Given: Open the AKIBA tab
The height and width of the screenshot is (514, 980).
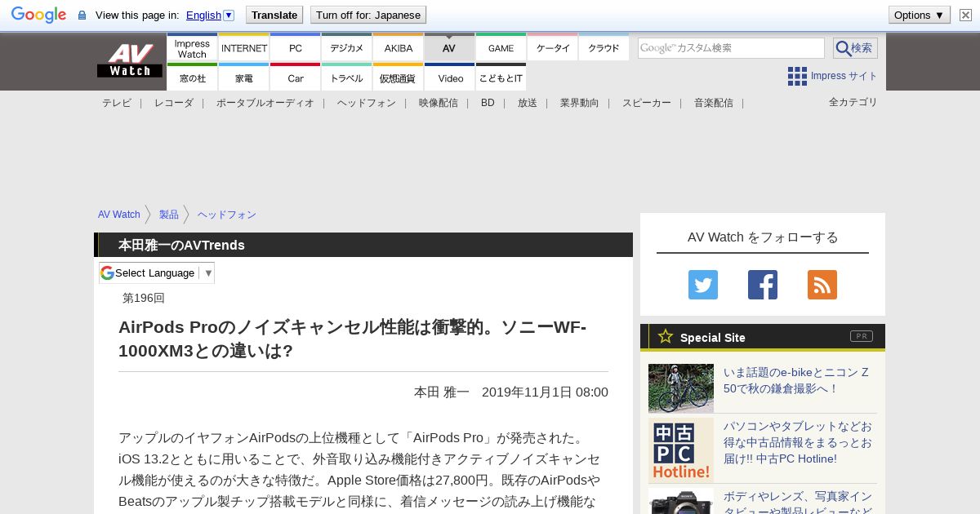Looking at the screenshot, I should 399,47.
